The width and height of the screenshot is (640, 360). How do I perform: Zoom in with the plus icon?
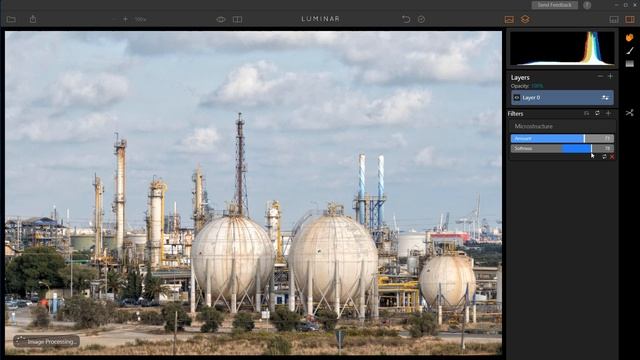pyautogui.click(x=125, y=19)
